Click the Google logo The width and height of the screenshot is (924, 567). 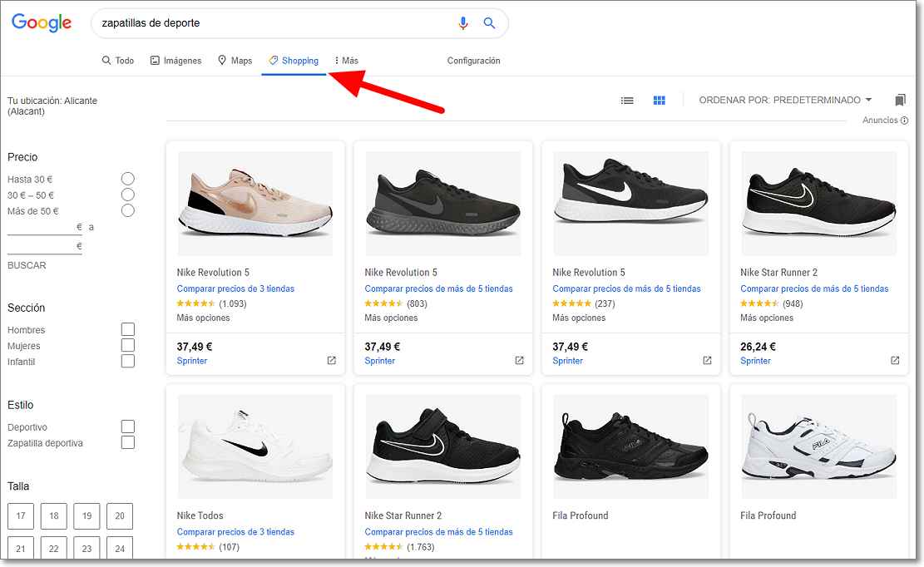pos(42,22)
